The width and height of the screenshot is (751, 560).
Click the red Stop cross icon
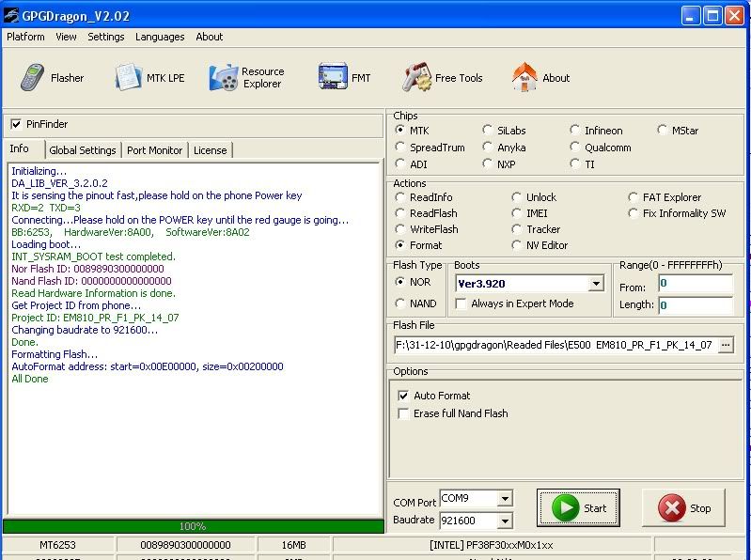[671, 507]
